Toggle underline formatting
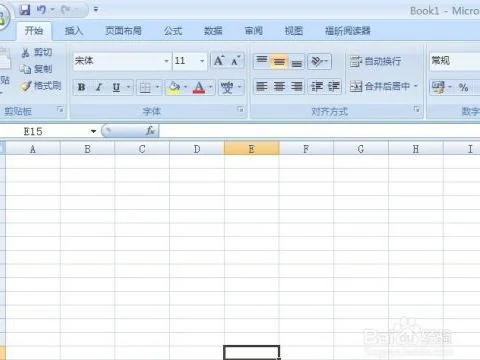This screenshot has height=360, width=480. [116, 87]
